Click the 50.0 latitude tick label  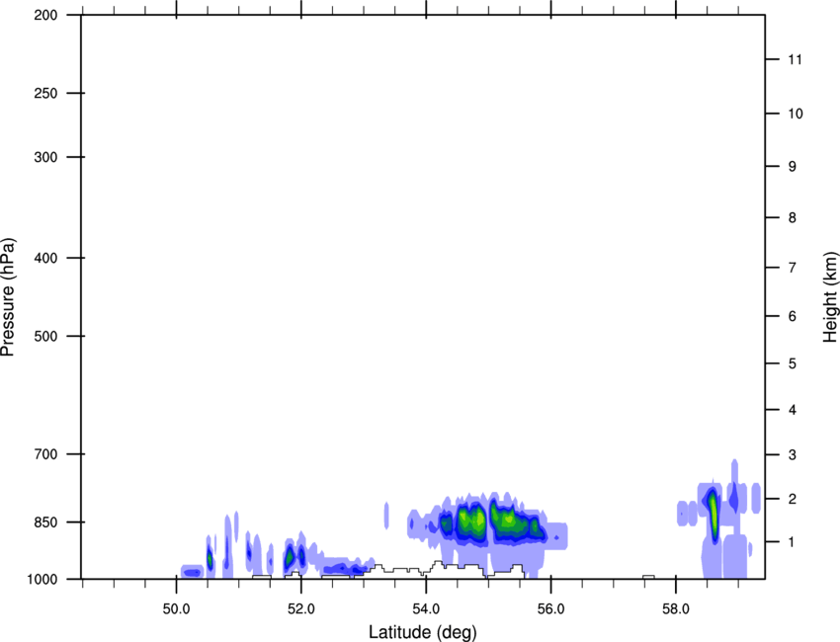tap(176, 608)
